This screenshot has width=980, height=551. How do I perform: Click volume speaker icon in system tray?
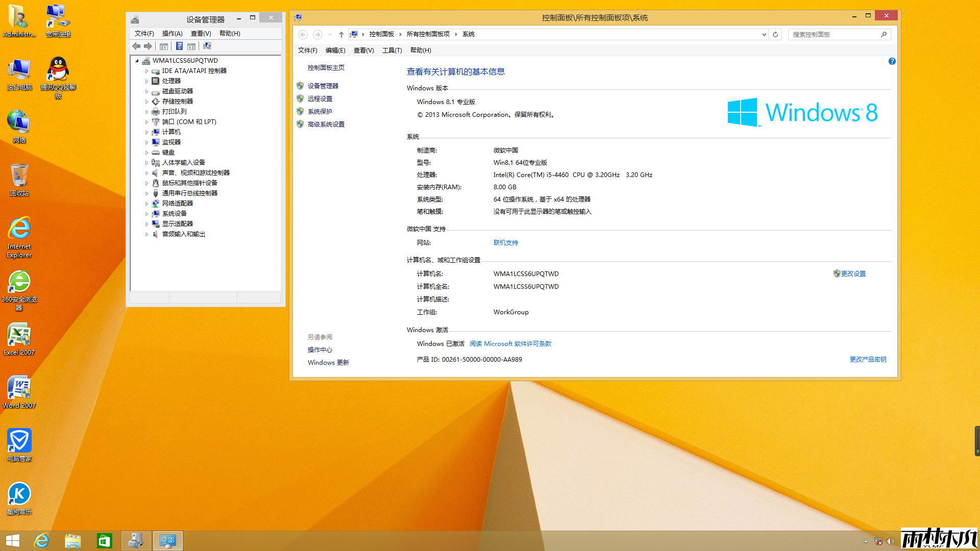tap(891, 541)
